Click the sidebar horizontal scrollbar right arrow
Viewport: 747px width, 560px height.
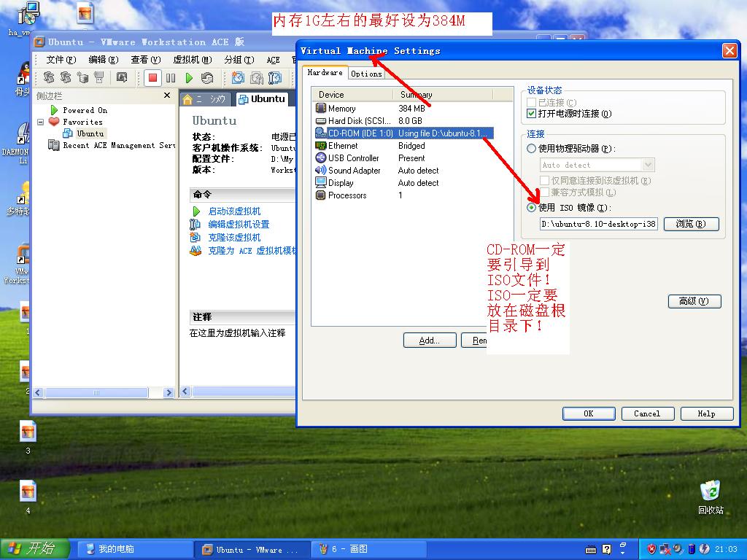point(169,392)
